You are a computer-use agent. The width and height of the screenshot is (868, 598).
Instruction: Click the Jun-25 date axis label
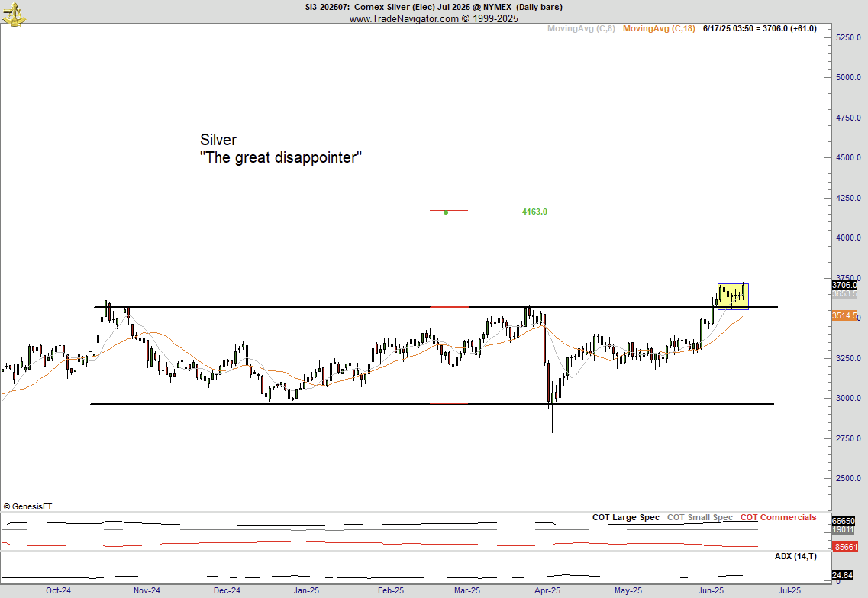711,591
